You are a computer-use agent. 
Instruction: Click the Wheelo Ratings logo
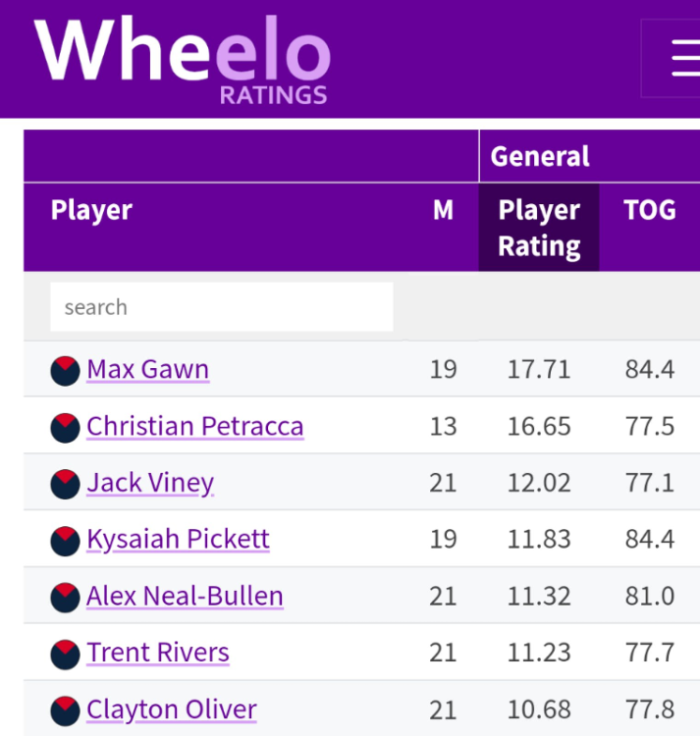[183, 59]
